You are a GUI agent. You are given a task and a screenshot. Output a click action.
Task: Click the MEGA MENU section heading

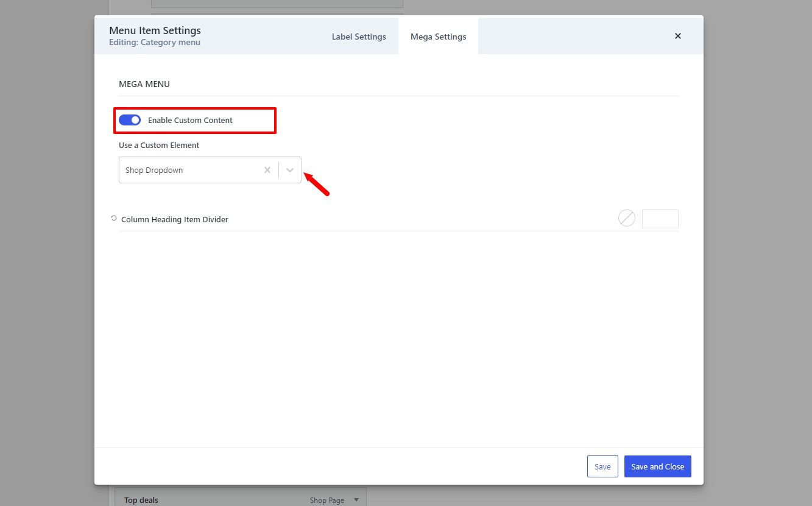point(144,84)
